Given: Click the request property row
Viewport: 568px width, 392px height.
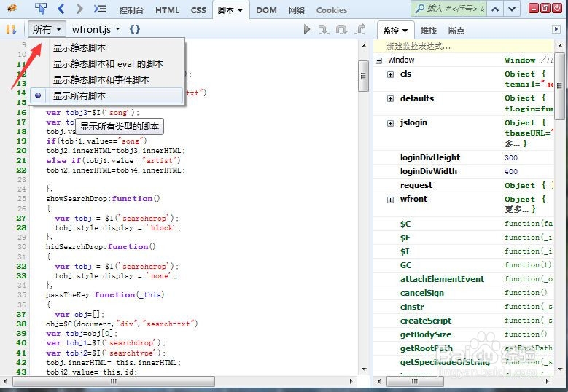Looking at the screenshot, I should click(463, 185).
